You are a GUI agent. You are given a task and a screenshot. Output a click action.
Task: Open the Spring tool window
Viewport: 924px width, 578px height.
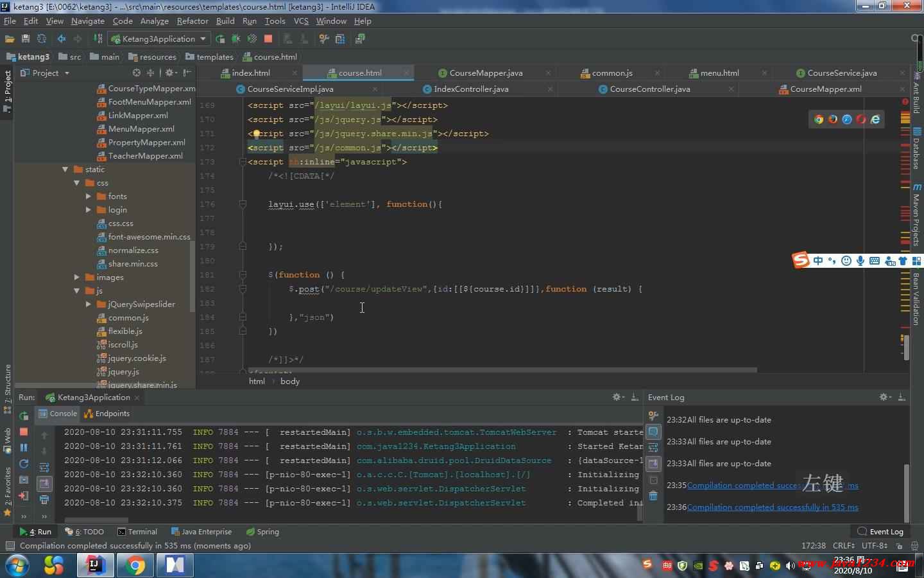pos(262,531)
